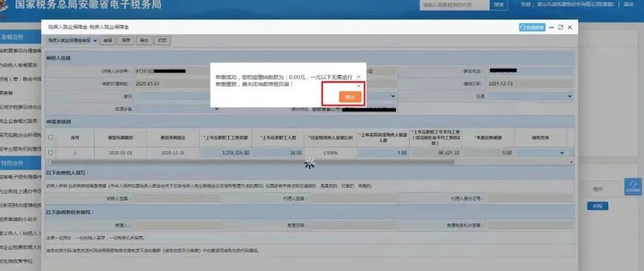Tick the select-all checkbox in the table header

(x=51, y=138)
